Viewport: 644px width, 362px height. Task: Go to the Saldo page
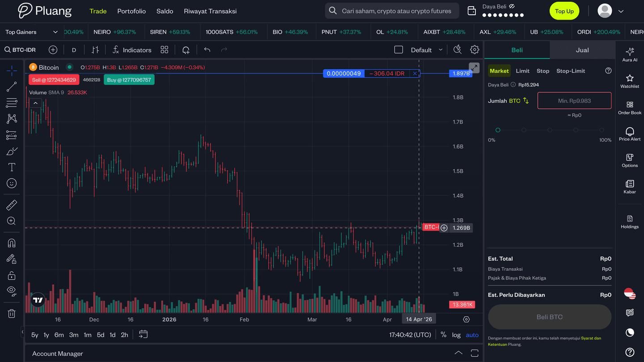165,11
